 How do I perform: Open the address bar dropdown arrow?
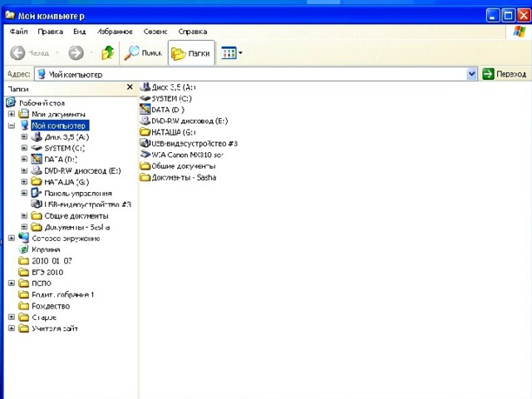click(x=471, y=74)
